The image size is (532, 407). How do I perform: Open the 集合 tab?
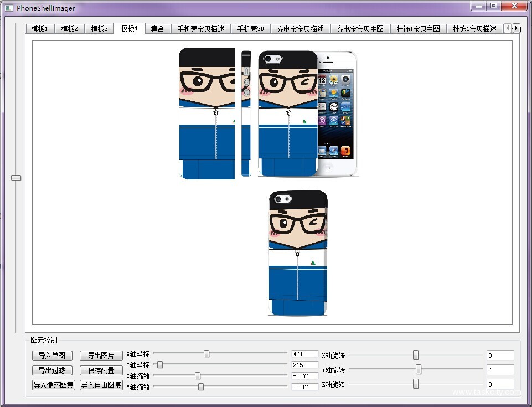(x=158, y=28)
